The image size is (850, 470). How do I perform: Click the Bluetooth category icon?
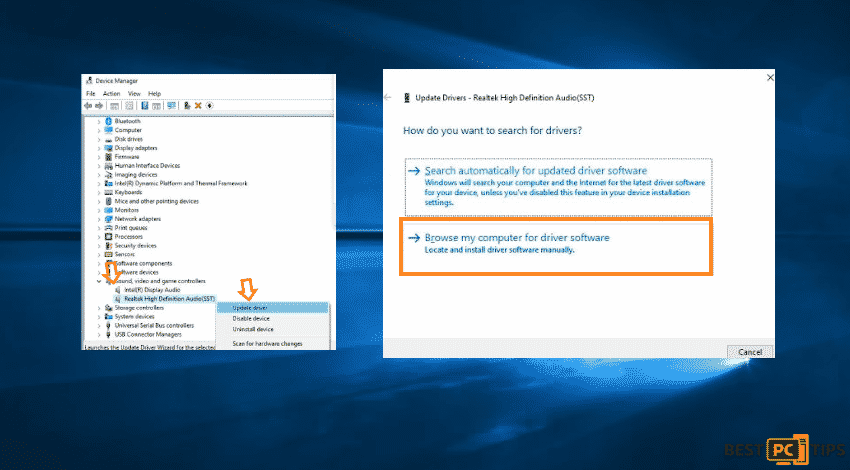[108, 121]
